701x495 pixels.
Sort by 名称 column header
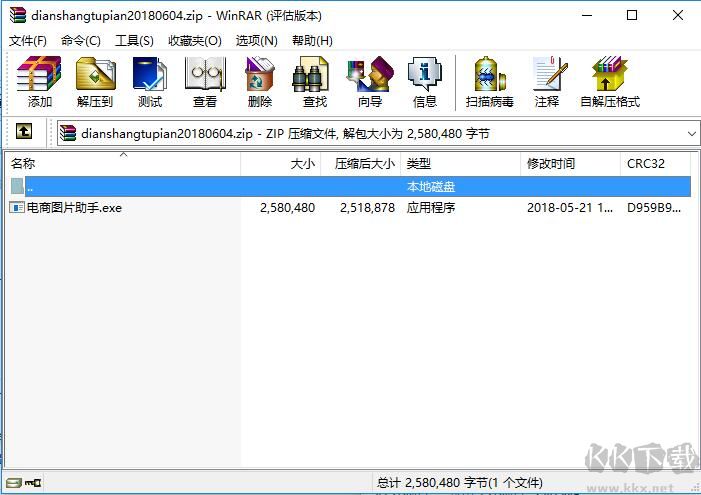pyautogui.click(x=123, y=164)
